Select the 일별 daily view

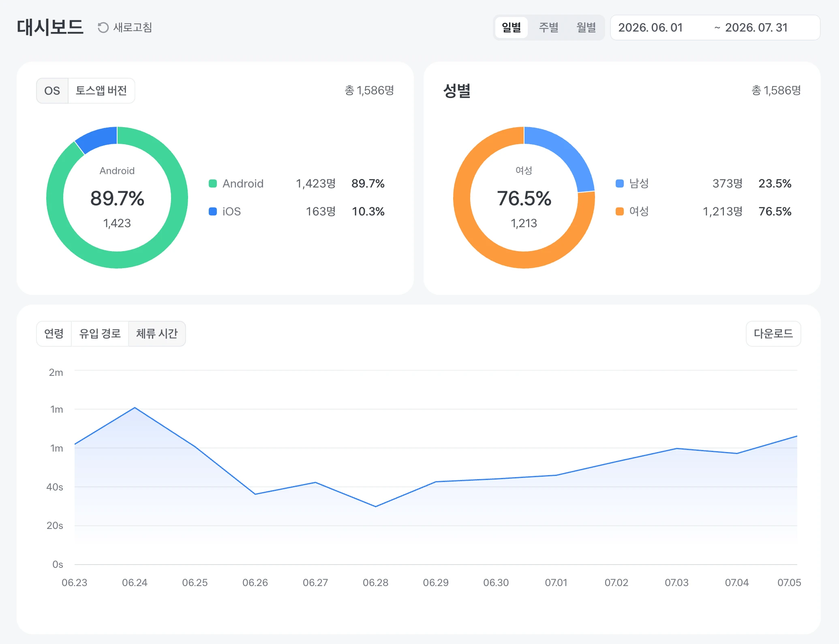click(x=511, y=28)
